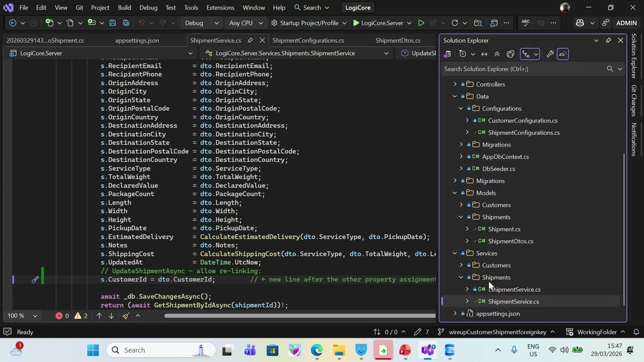This screenshot has width=644, height=362.
Task: Switch to the appsettings.json editor tab
Action: click(137, 40)
